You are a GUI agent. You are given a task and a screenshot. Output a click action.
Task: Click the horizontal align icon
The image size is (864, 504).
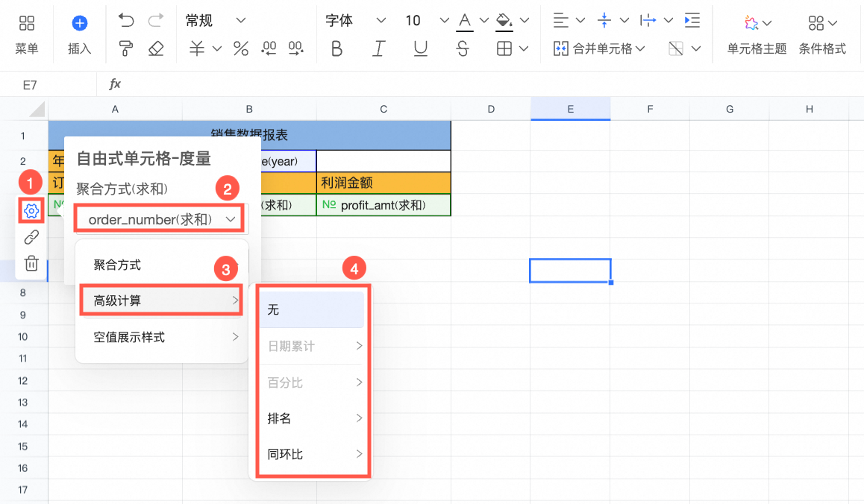click(560, 20)
